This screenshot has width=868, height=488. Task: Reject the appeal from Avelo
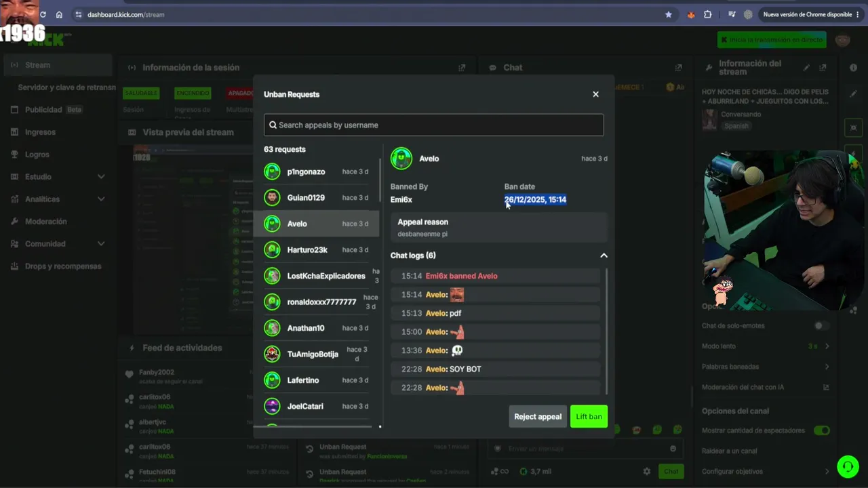[x=538, y=416]
